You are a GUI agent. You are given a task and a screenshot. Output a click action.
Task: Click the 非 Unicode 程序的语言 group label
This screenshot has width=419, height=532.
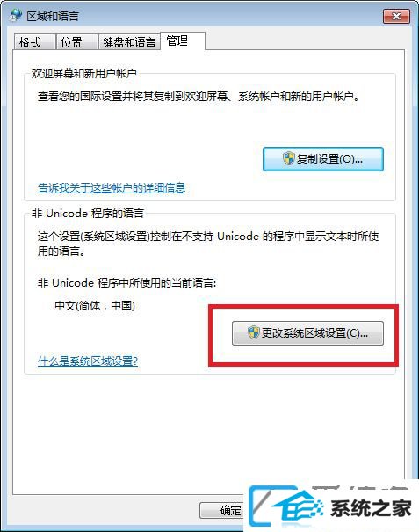click(88, 213)
